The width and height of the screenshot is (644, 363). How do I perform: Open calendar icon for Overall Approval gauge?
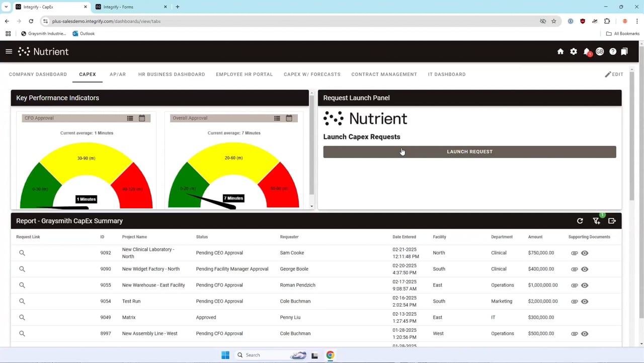[289, 118]
